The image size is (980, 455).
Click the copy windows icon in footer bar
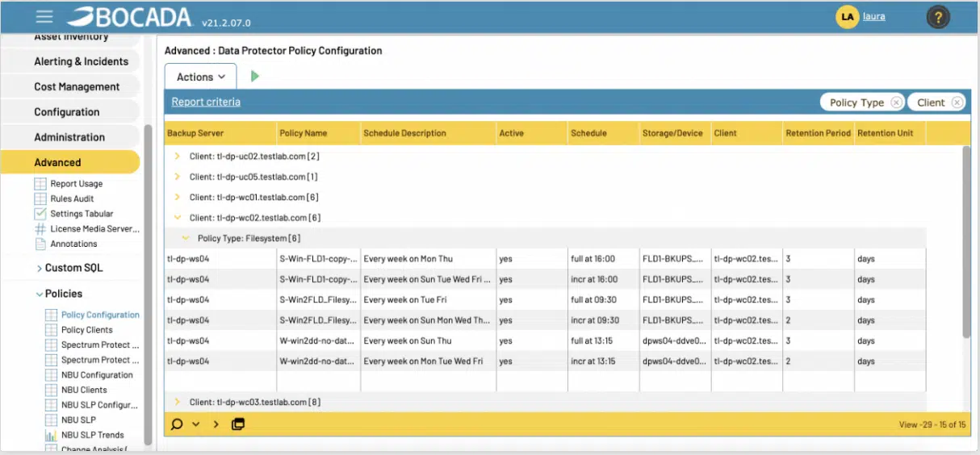click(x=238, y=424)
